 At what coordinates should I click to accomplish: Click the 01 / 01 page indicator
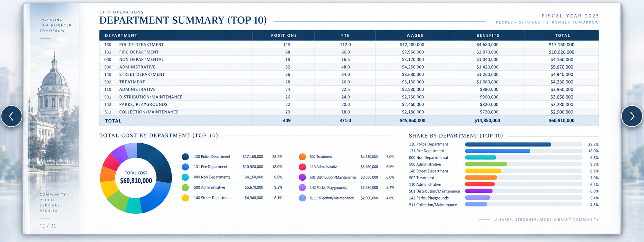click(48, 226)
